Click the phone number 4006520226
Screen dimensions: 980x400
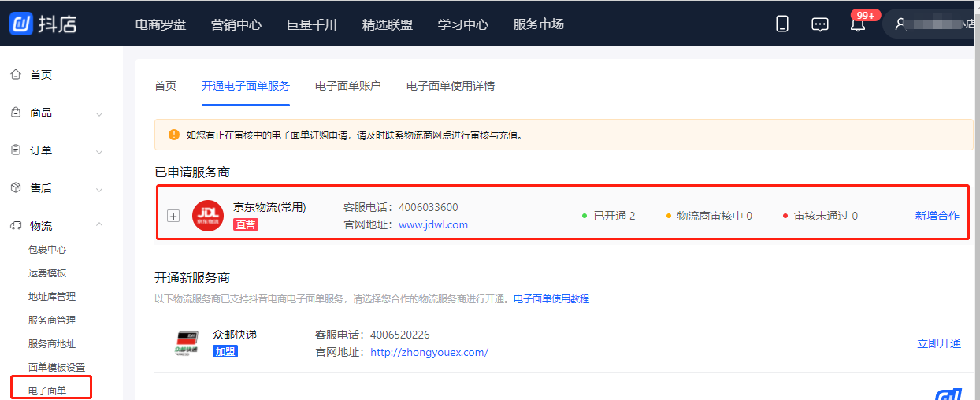click(x=400, y=335)
